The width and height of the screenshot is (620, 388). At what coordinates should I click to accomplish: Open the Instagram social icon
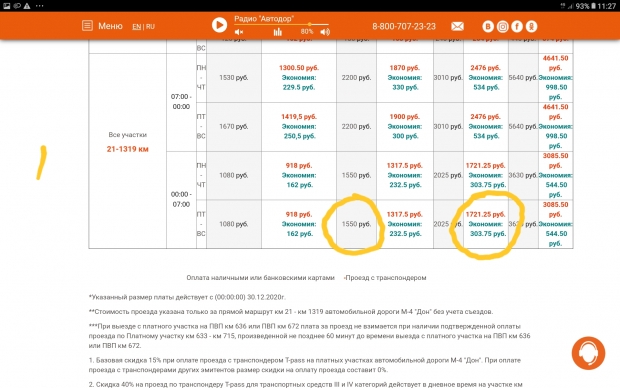503,26
